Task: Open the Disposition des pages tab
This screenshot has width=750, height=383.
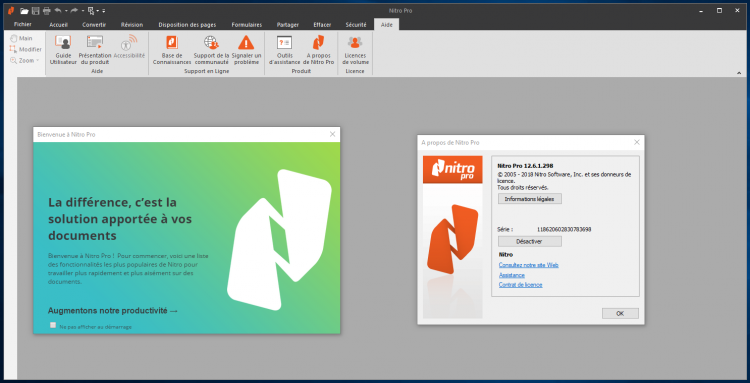Action: [188, 24]
